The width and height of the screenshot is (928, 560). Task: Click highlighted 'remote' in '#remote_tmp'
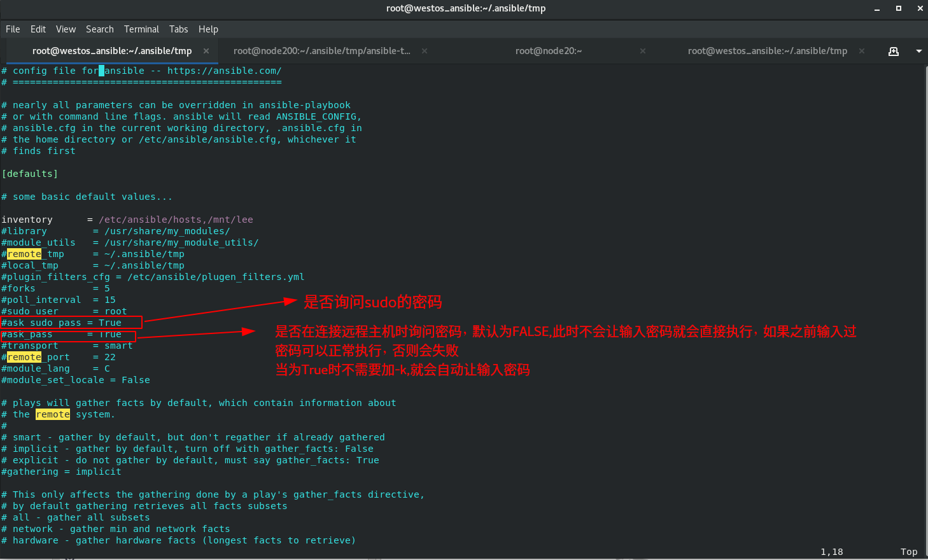24,254
